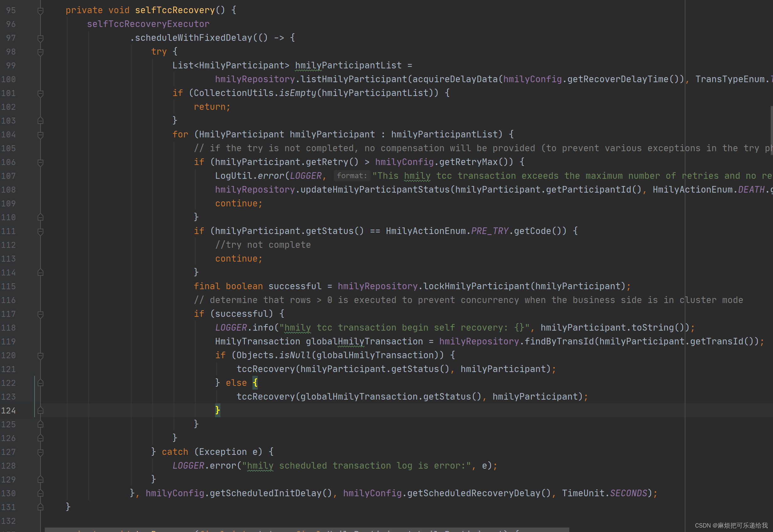The height and width of the screenshot is (532, 773).
Task: Click LogUtil on line 107
Action: [234, 176]
